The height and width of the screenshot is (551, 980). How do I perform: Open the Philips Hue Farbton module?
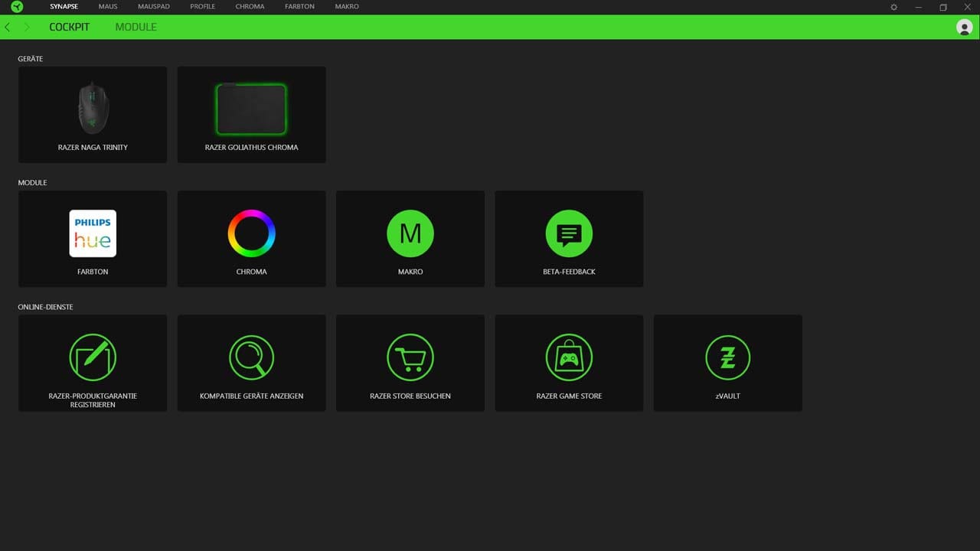pyautogui.click(x=93, y=234)
